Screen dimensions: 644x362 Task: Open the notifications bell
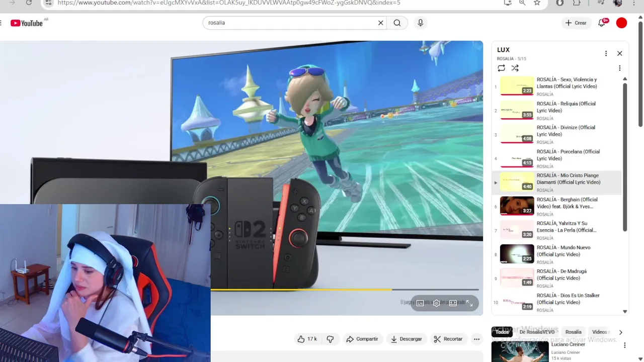pyautogui.click(x=602, y=23)
